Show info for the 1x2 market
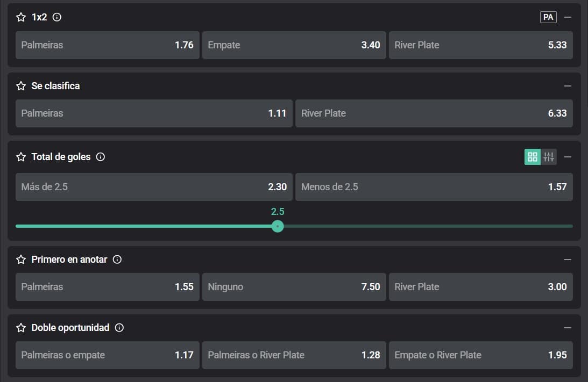588x382 pixels. (57, 17)
